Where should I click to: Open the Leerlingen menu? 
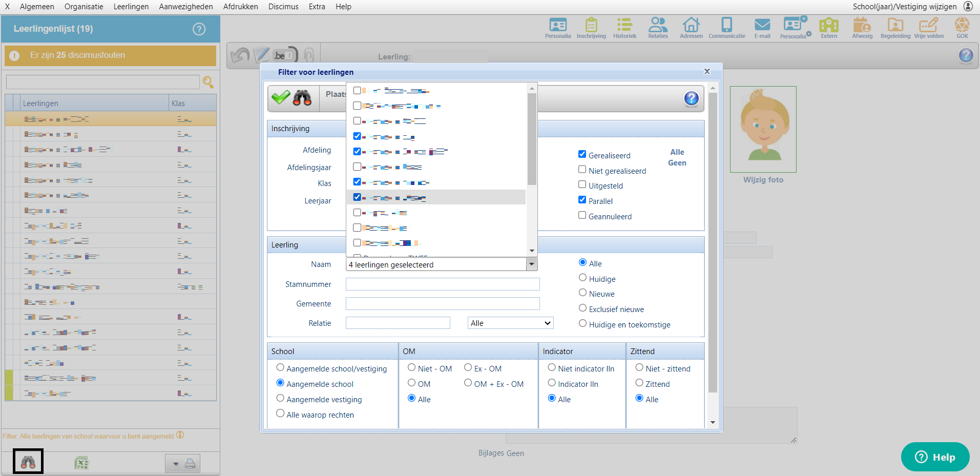click(x=131, y=7)
